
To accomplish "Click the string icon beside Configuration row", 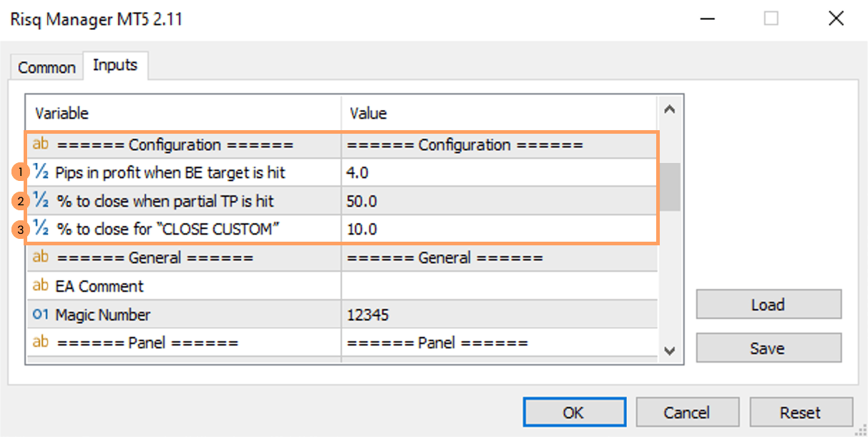I will pos(41,145).
